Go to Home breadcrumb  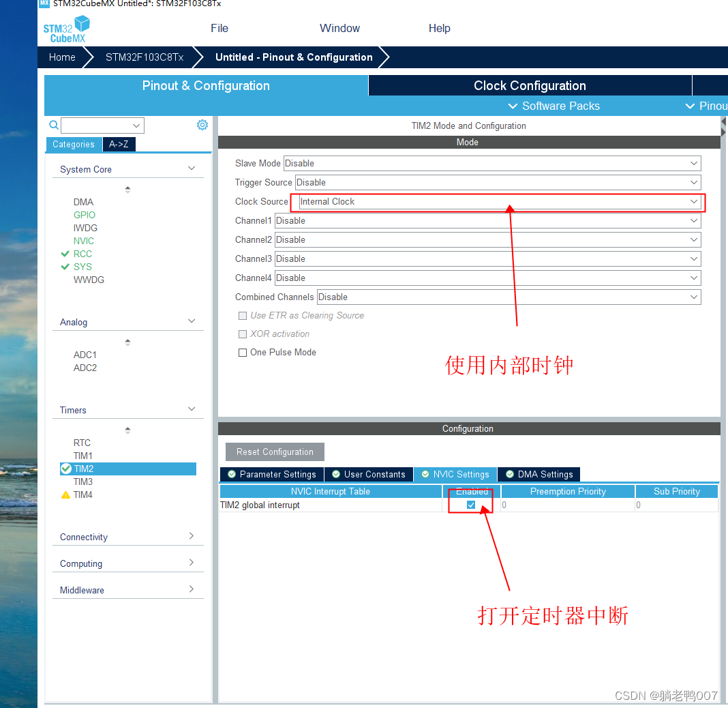pyautogui.click(x=62, y=57)
